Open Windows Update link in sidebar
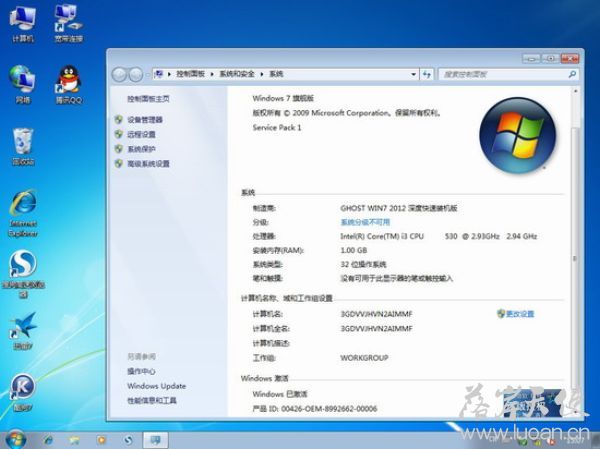Screen dimensions: 600x449 coord(157,386)
